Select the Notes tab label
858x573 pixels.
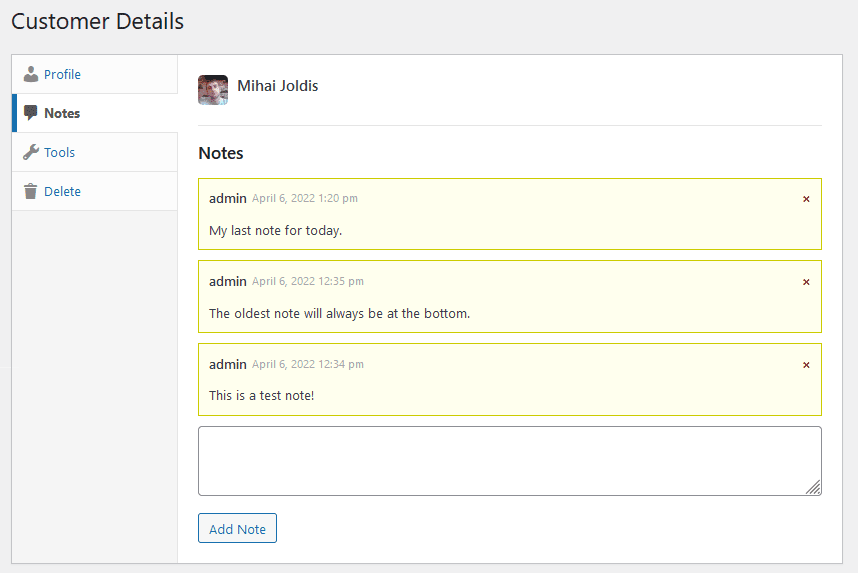point(62,113)
